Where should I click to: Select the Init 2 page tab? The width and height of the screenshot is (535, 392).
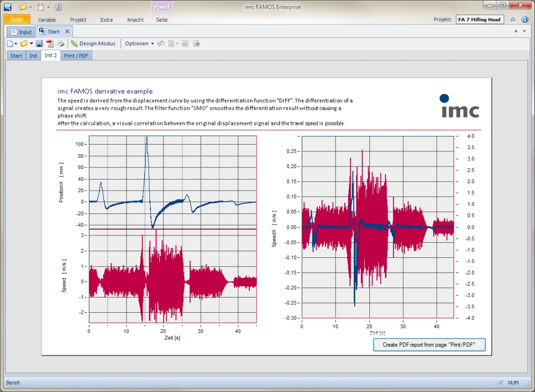pos(51,55)
